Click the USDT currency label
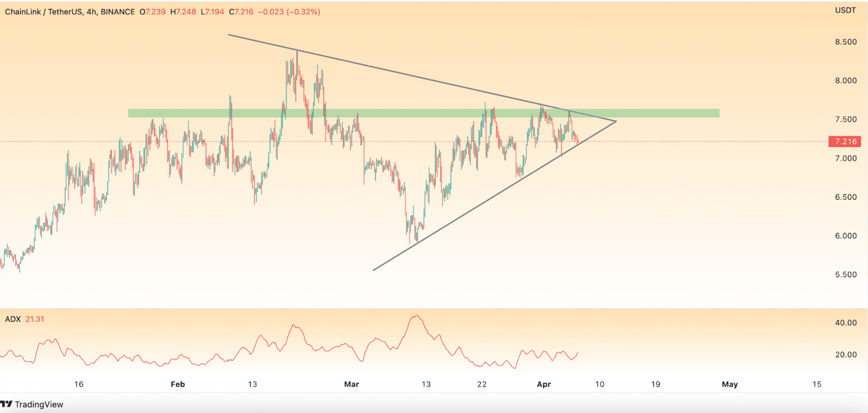This screenshot has height=413, width=868. point(845,10)
